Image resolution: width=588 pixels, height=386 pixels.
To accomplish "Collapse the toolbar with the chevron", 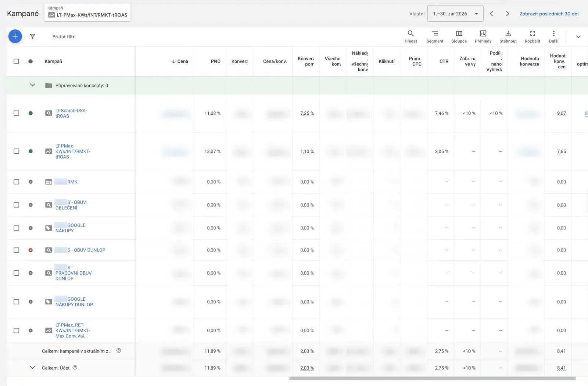I will coord(578,36).
